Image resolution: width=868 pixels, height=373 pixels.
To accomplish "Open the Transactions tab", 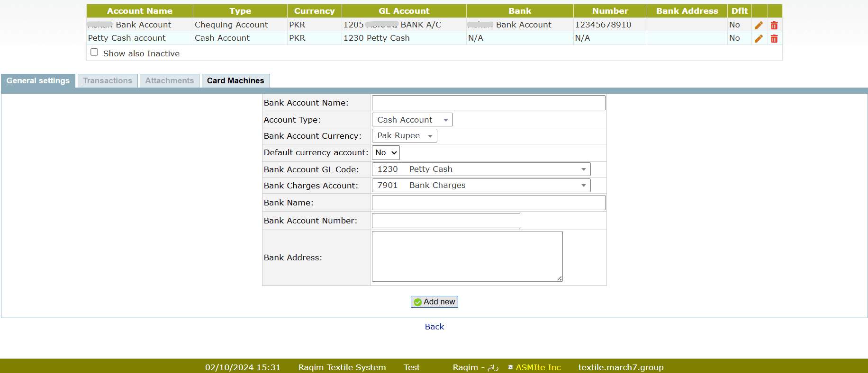I will [x=108, y=81].
